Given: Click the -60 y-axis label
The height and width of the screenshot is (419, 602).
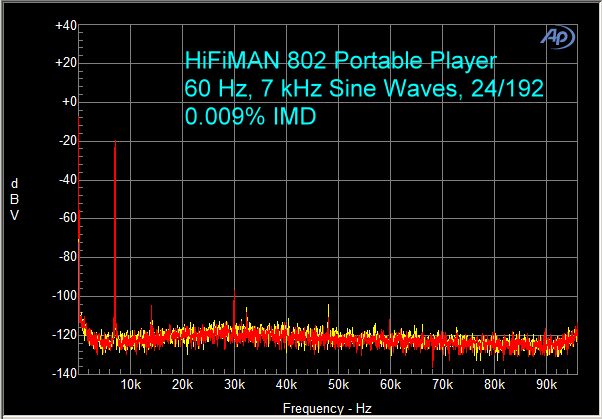Looking at the screenshot, I should (x=66, y=218).
